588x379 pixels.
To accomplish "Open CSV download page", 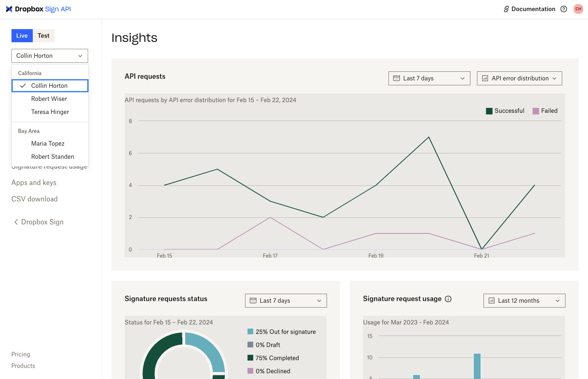I will pyautogui.click(x=34, y=199).
